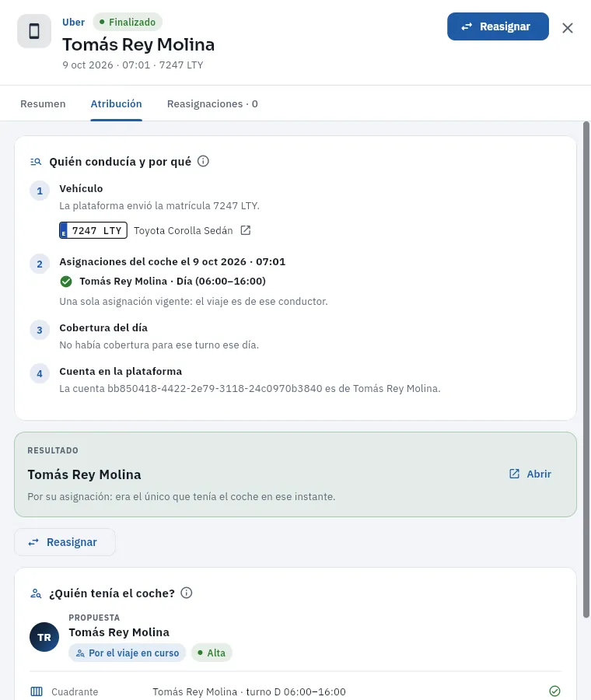
Task: Click the '9 oct 2026 · 07:01 · 7247 LTY' subtitle
Action: [x=133, y=65]
